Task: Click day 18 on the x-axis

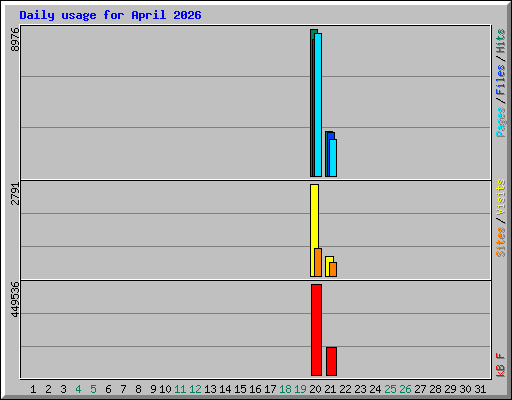Action: (285, 389)
